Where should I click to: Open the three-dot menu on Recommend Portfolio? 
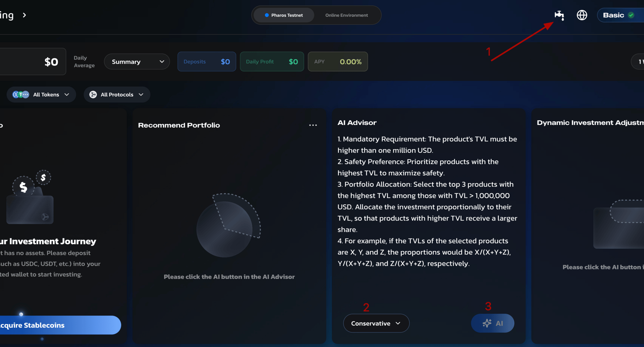point(313,125)
